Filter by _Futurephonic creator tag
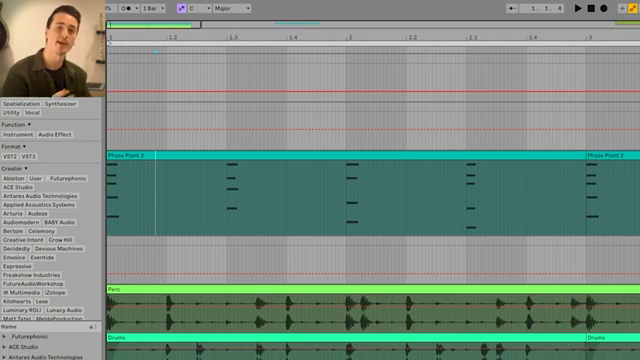 click(67, 179)
